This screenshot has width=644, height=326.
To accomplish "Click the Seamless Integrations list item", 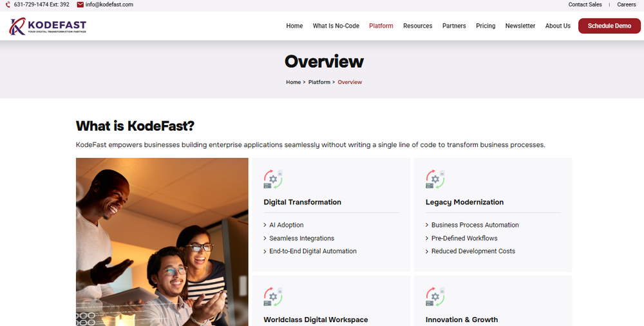I will coord(302,238).
